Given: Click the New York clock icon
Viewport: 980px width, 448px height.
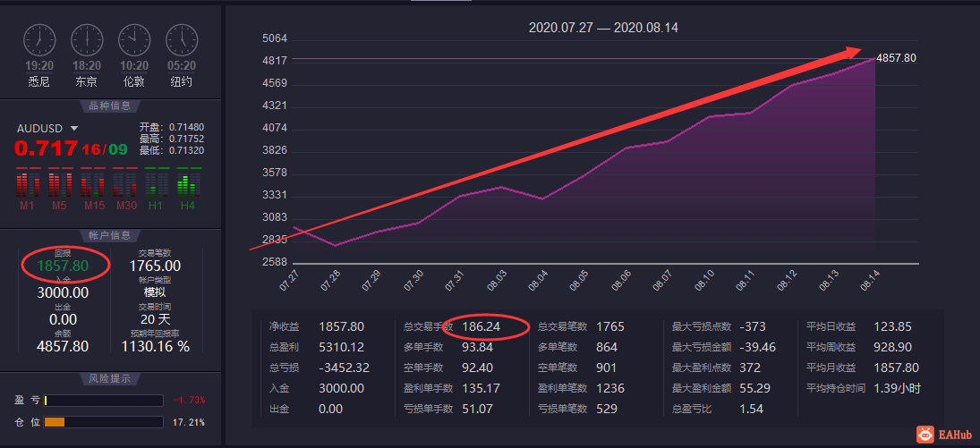Looking at the screenshot, I should coord(182,40).
